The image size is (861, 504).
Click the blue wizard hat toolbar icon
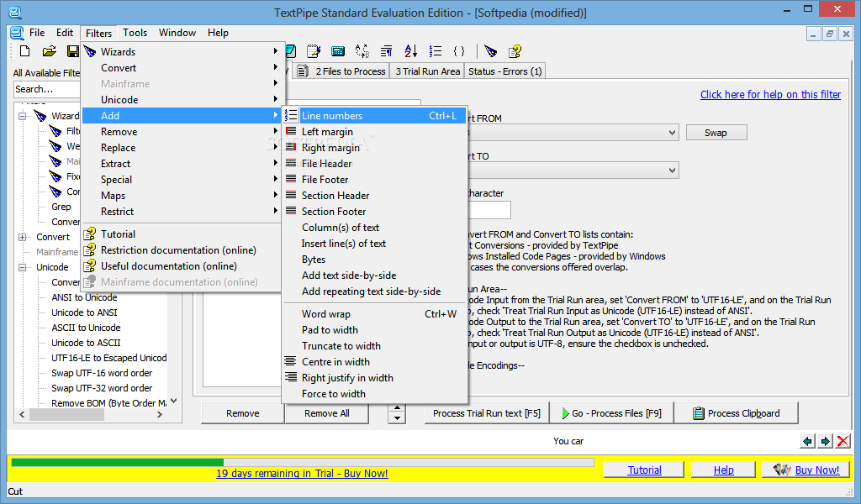click(x=490, y=51)
